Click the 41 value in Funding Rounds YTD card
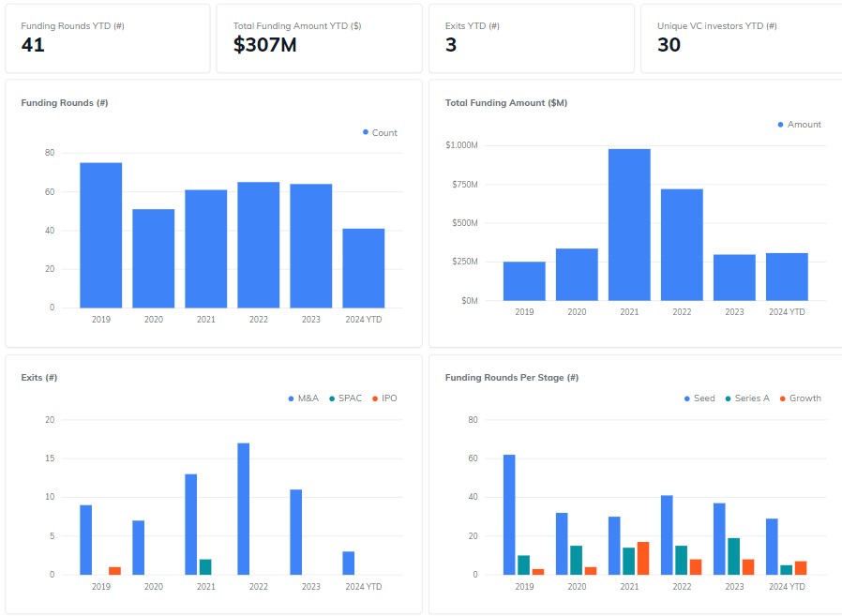Viewport: 842px width, 616px height. 33,45
